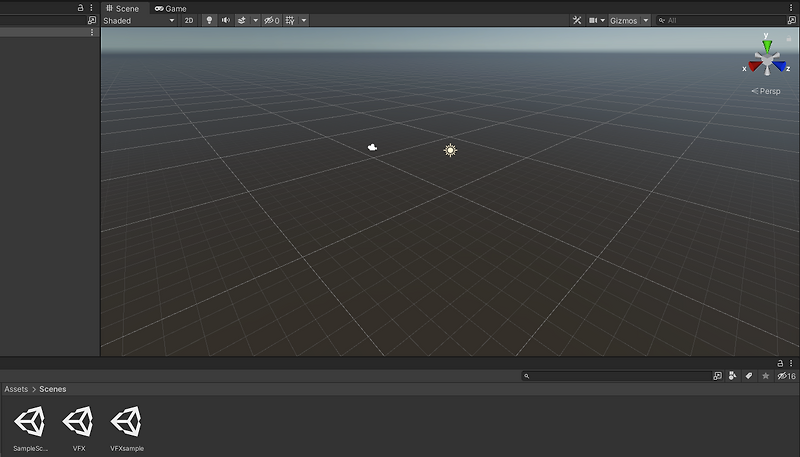The width and height of the screenshot is (800, 457).
Task: Toggle the Persp projection label
Action: point(766,91)
